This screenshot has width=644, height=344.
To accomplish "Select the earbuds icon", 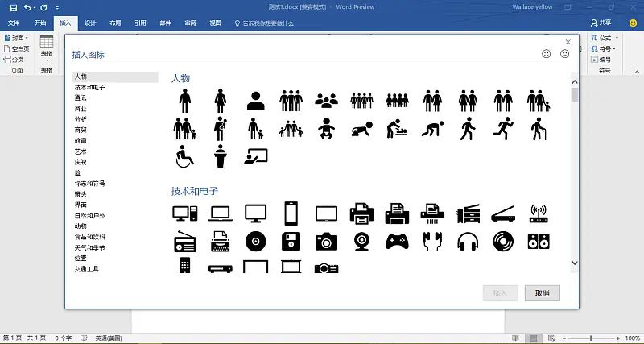I will [x=432, y=242].
